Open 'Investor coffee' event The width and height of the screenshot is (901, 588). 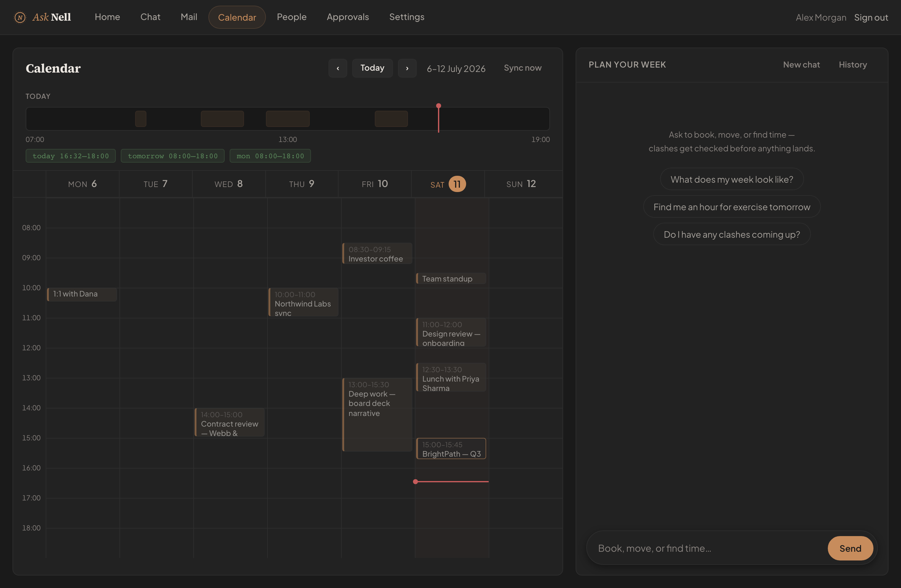[377, 254]
